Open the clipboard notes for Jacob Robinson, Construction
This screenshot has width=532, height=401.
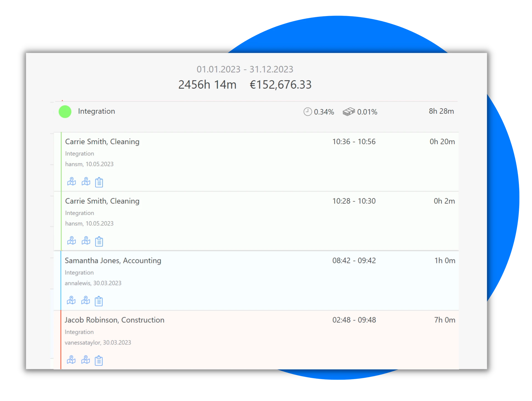(99, 360)
